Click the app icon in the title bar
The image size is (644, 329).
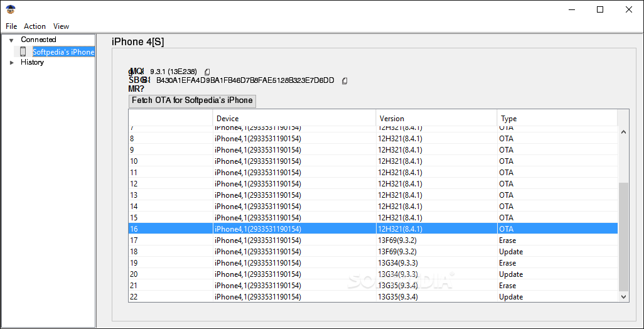[11, 9]
